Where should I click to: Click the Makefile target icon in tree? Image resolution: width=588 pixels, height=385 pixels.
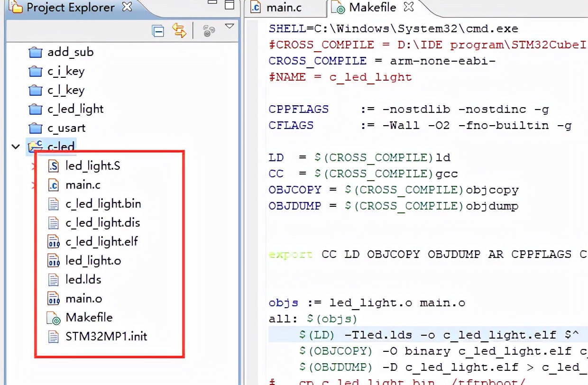pyautogui.click(x=54, y=318)
